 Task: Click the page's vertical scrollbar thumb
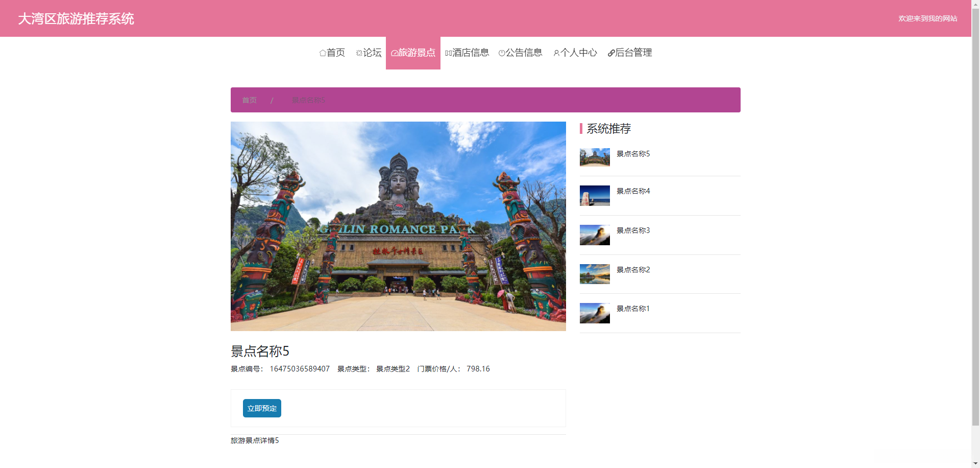(975, 217)
